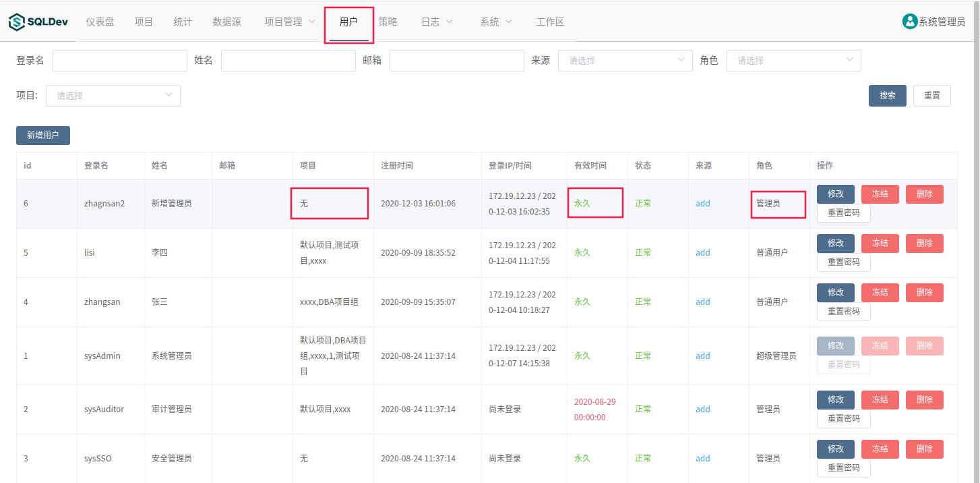This screenshot has height=483, width=980.
Task: Click the system administrator avatar icon
Action: pyautogui.click(x=910, y=22)
